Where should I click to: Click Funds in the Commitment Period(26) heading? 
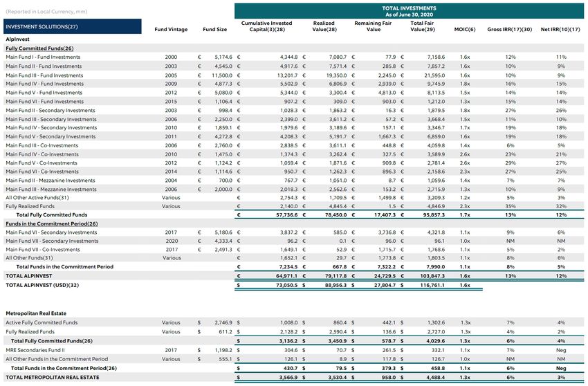[52, 223]
